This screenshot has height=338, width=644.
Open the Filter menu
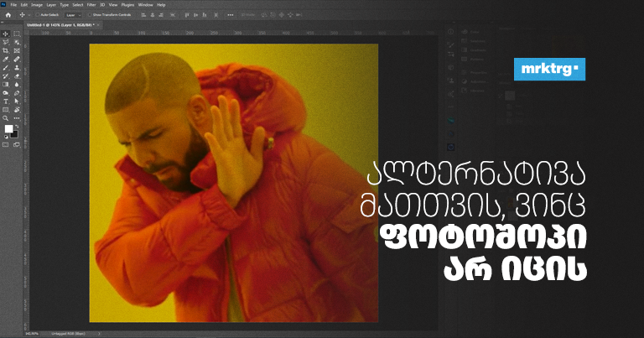coord(91,5)
